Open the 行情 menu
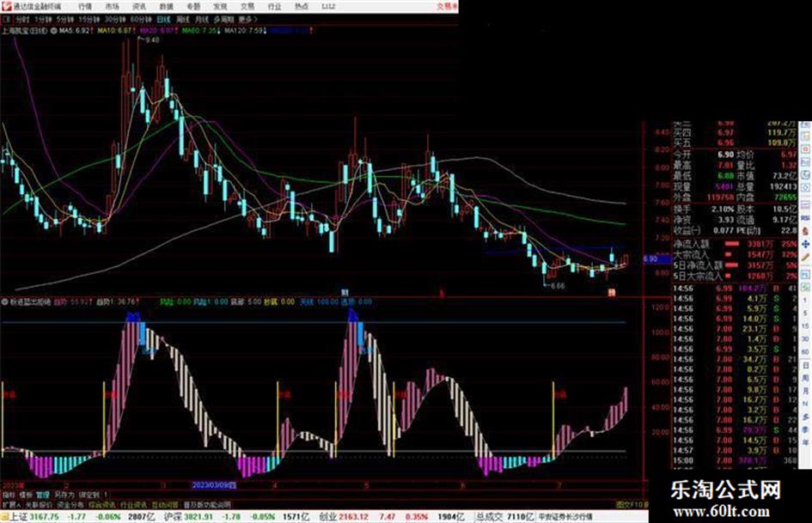 85,7
